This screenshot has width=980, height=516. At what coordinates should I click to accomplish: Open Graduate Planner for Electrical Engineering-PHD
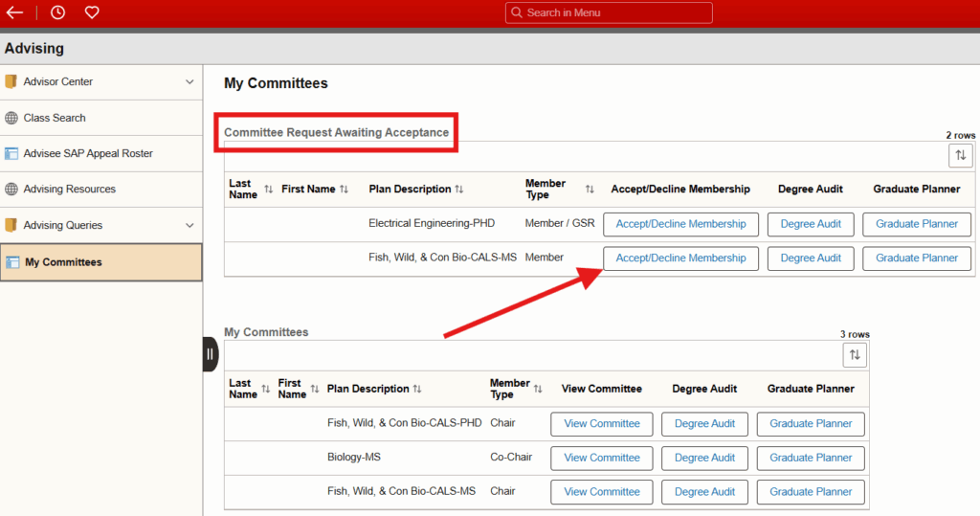point(916,224)
